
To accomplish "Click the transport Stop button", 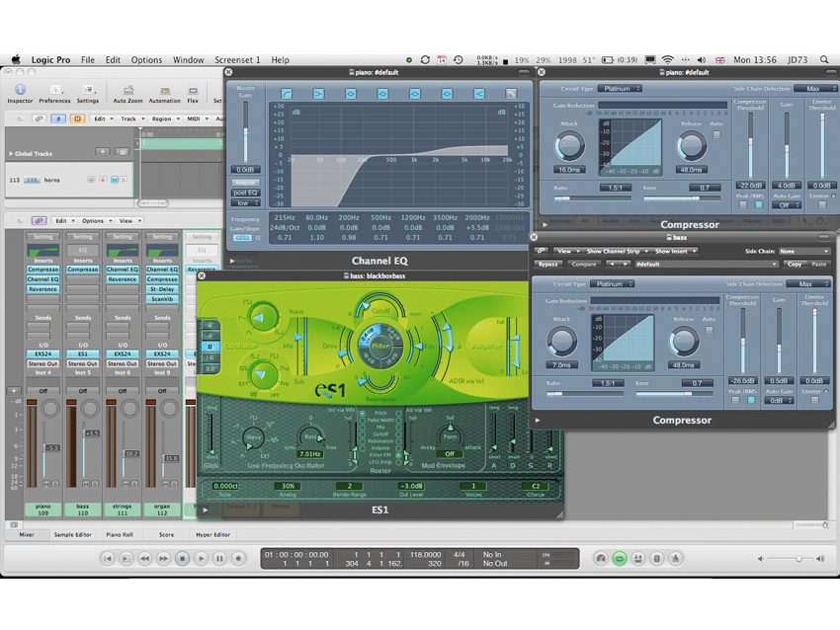I will (x=182, y=558).
